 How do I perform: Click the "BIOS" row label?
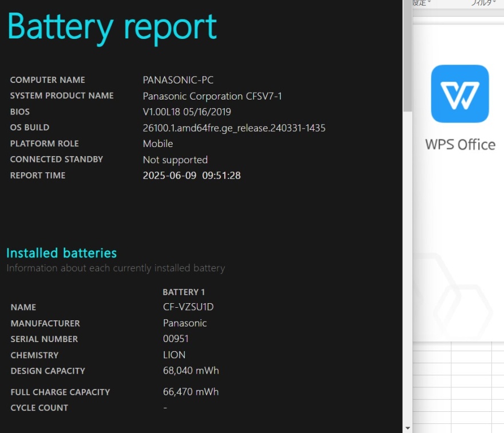coord(20,112)
